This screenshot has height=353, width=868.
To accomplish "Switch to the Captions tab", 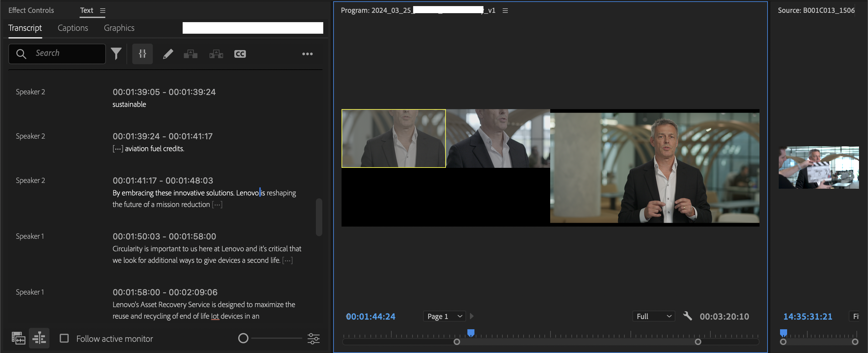I will 73,28.
